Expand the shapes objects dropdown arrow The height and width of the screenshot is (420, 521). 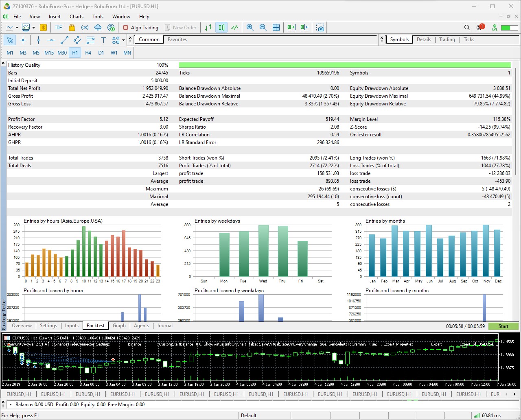[x=123, y=40]
